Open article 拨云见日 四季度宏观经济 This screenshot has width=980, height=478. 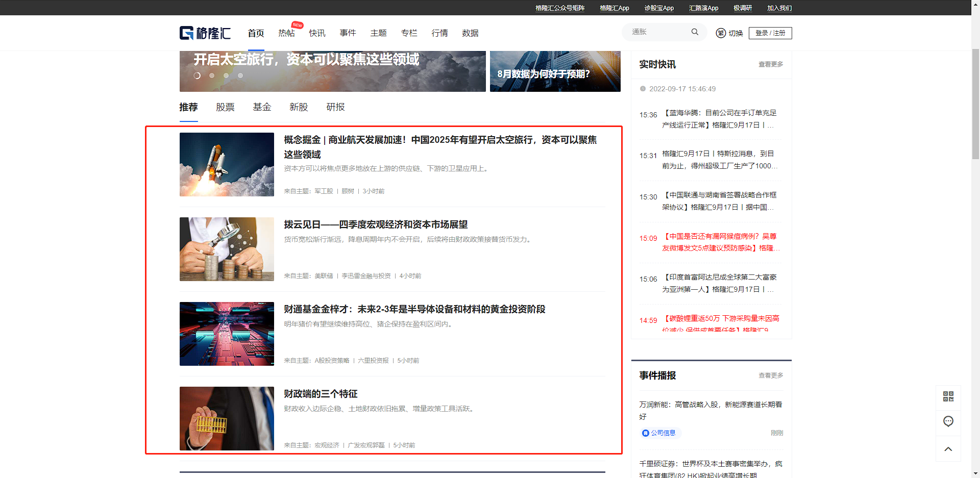click(376, 224)
